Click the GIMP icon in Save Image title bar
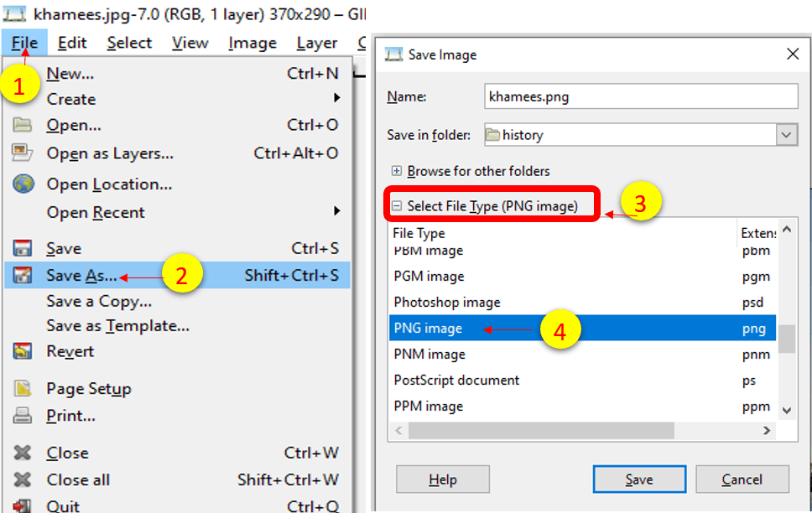 coord(393,54)
